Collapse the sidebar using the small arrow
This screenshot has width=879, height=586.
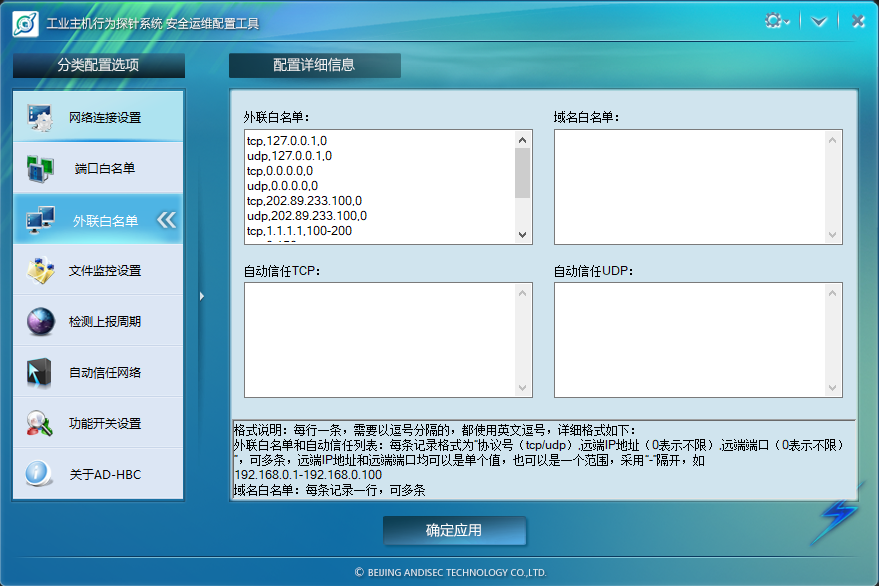point(201,296)
